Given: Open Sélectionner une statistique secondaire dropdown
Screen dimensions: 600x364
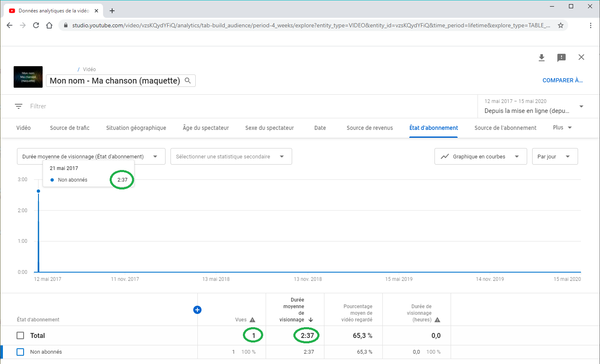Looking at the screenshot, I should [x=231, y=156].
